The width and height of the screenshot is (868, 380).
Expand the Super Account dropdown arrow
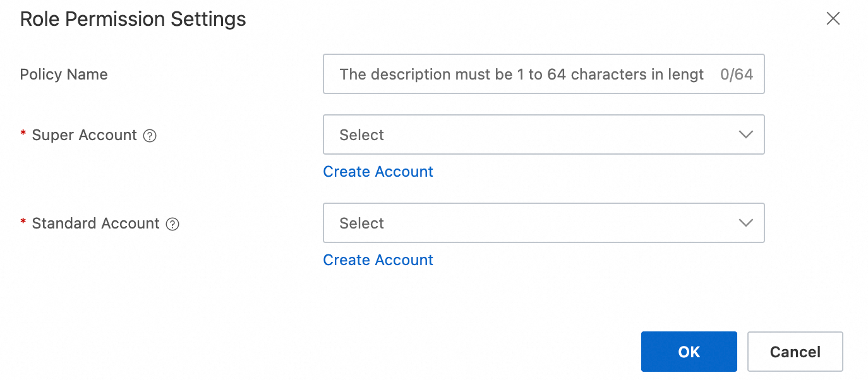pyautogui.click(x=745, y=134)
